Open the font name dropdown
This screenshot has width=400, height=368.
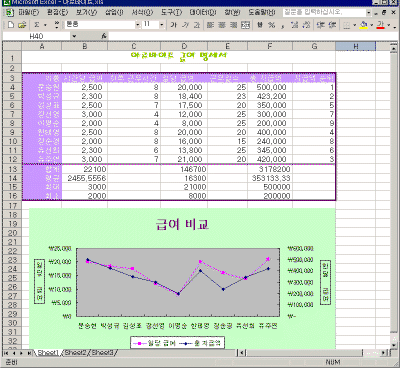[x=138, y=25]
